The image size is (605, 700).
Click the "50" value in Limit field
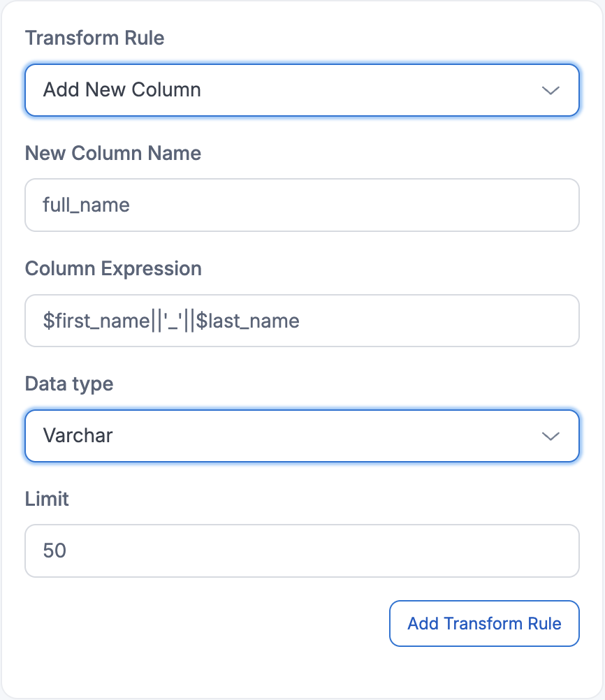[55, 551]
